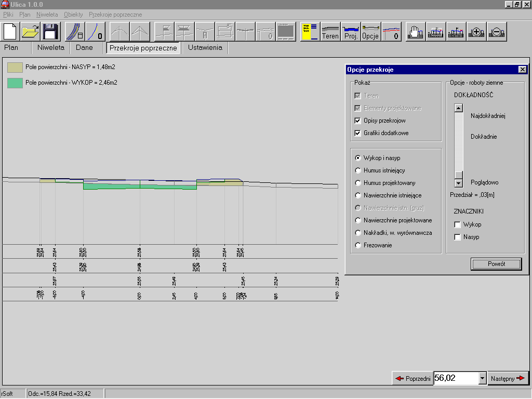Open a file with the folder icon
Screen dimensions: 532x399
coord(30,32)
